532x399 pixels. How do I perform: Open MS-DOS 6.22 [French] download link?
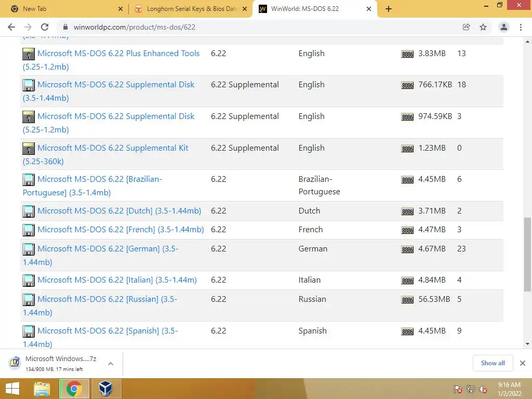point(121,229)
